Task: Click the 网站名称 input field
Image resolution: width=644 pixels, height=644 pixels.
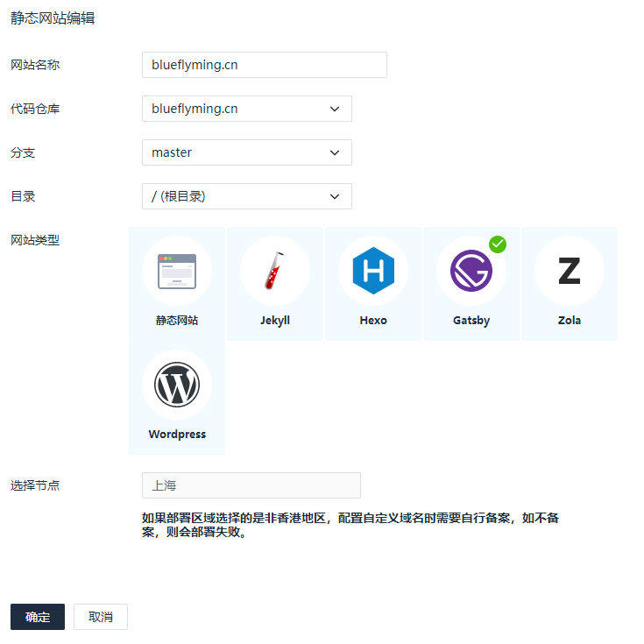Action: pos(265,65)
